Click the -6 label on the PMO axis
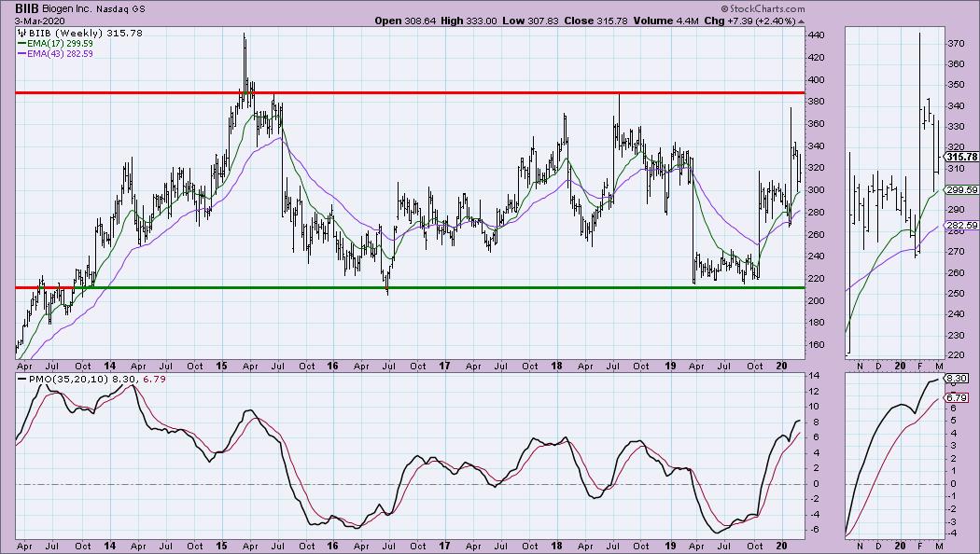The height and width of the screenshot is (554, 980). tap(813, 530)
